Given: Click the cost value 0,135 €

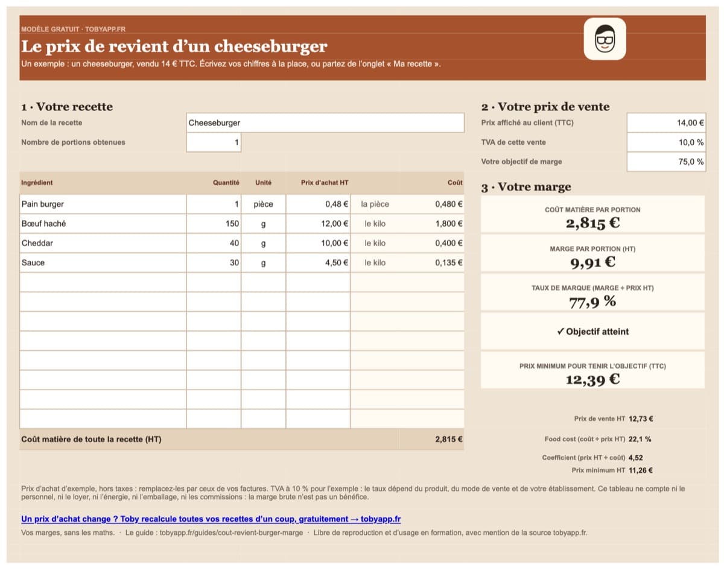Looking at the screenshot, I should click(449, 263).
